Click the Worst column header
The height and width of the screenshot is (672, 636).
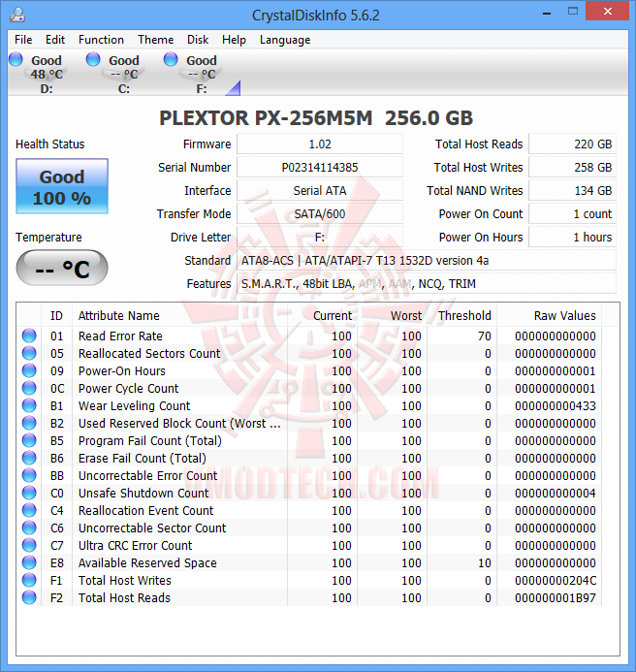point(392,316)
